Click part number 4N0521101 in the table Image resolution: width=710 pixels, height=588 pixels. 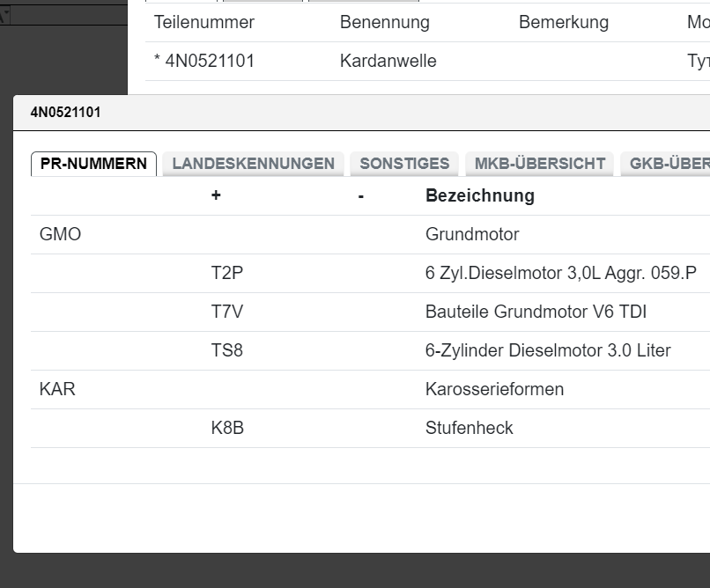click(x=210, y=62)
